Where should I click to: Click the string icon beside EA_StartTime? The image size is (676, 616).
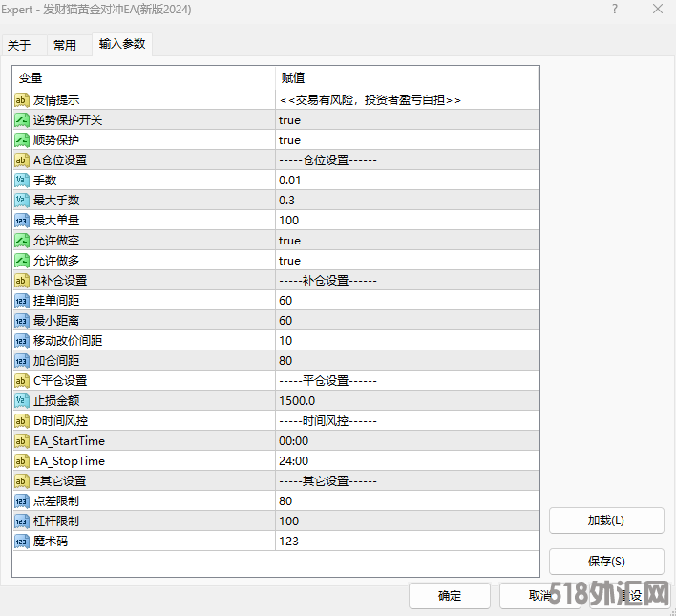pyautogui.click(x=22, y=441)
